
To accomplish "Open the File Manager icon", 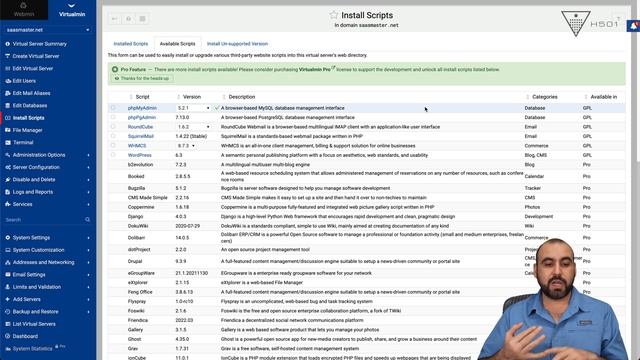I will click(x=7, y=130).
